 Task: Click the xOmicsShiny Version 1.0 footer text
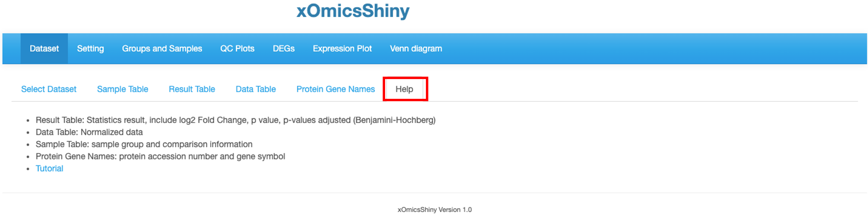tap(435, 210)
